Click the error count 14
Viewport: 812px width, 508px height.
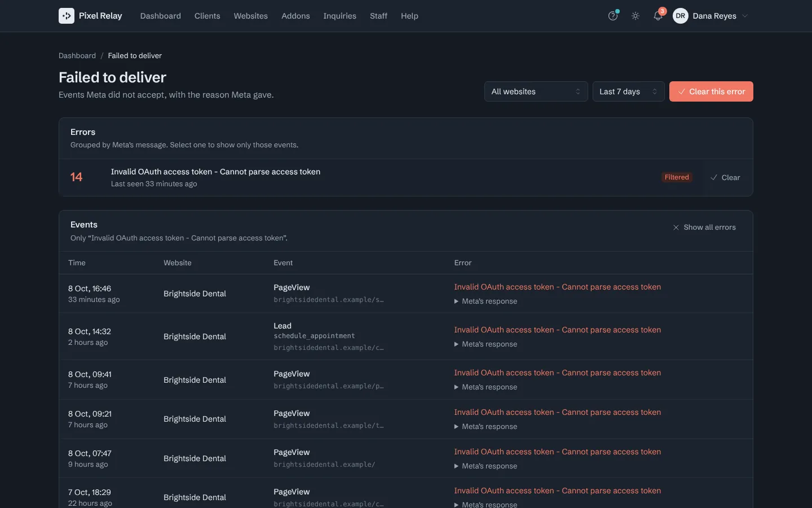76,177
